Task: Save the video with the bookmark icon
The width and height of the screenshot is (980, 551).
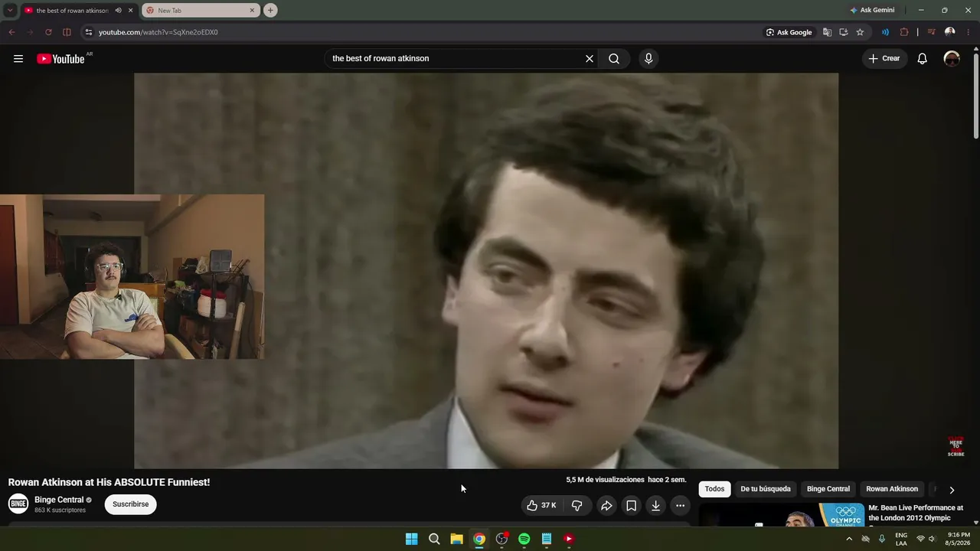Action: tap(631, 505)
